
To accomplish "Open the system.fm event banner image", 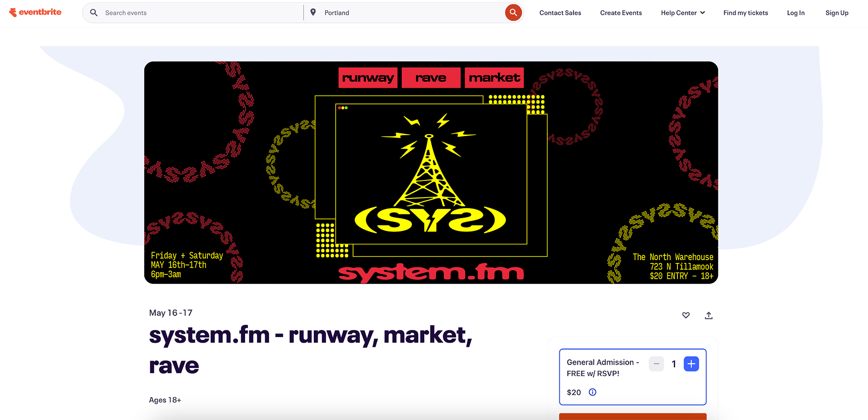I will [x=431, y=173].
